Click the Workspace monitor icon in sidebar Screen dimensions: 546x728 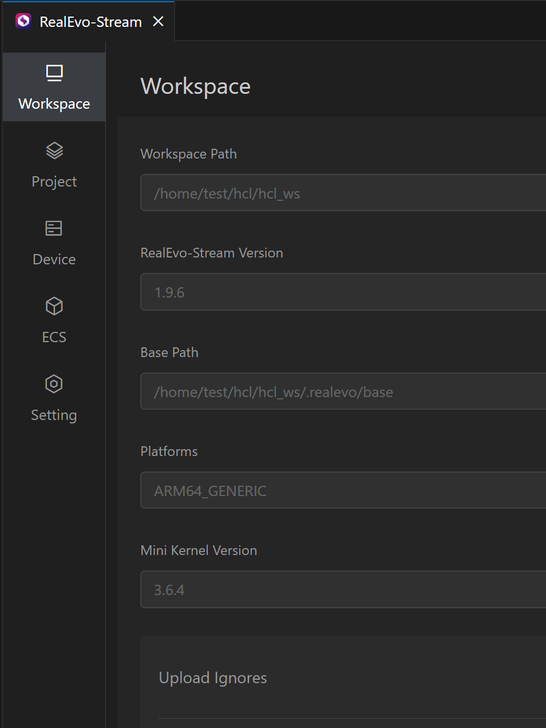pyautogui.click(x=54, y=73)
